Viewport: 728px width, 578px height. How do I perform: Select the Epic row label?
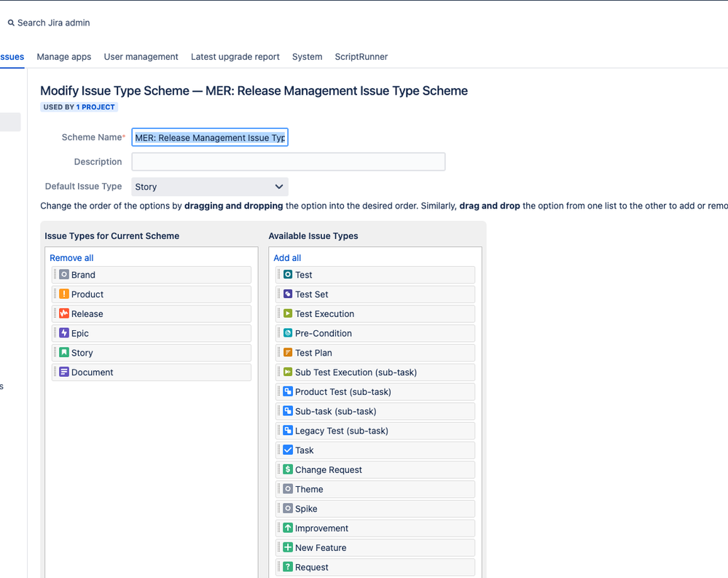click(x=80, y=333)
